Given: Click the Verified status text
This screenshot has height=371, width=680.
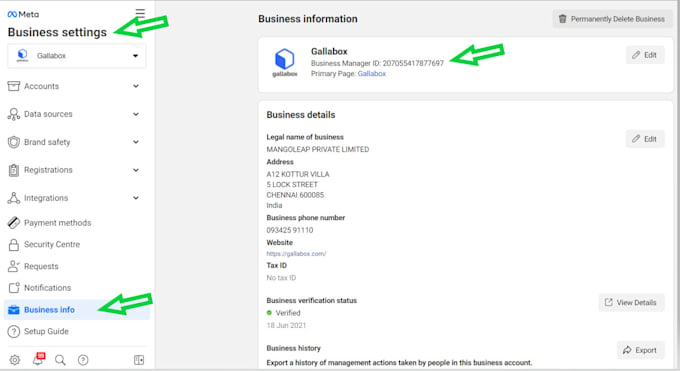Looking at the screenshot, I should pos(288,313).
